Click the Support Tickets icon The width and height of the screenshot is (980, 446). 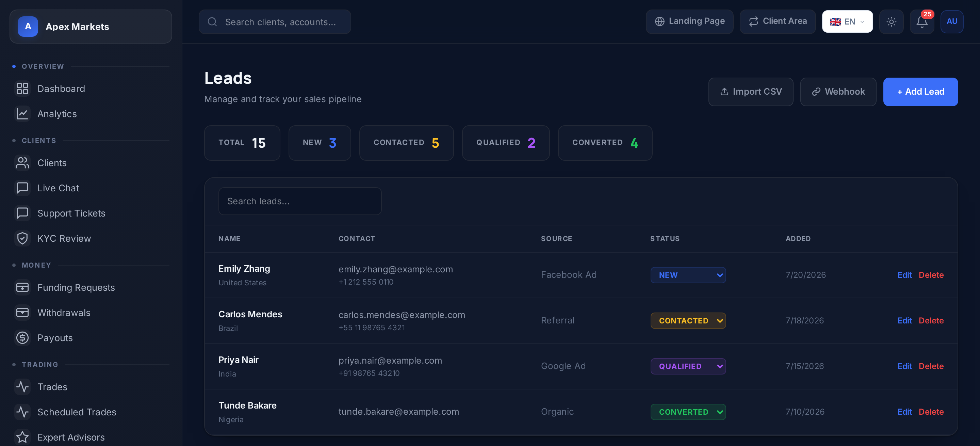22,213
